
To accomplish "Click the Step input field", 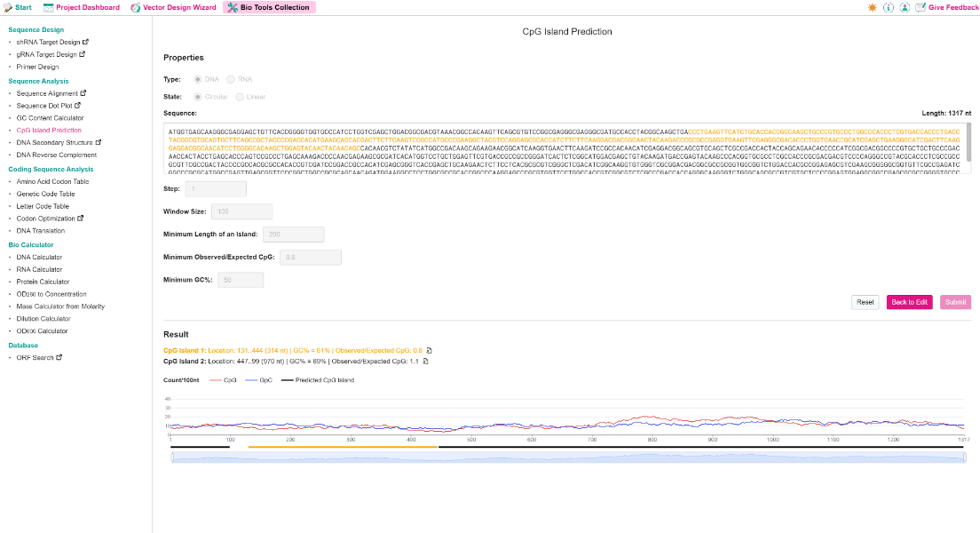I will point(216,189).
